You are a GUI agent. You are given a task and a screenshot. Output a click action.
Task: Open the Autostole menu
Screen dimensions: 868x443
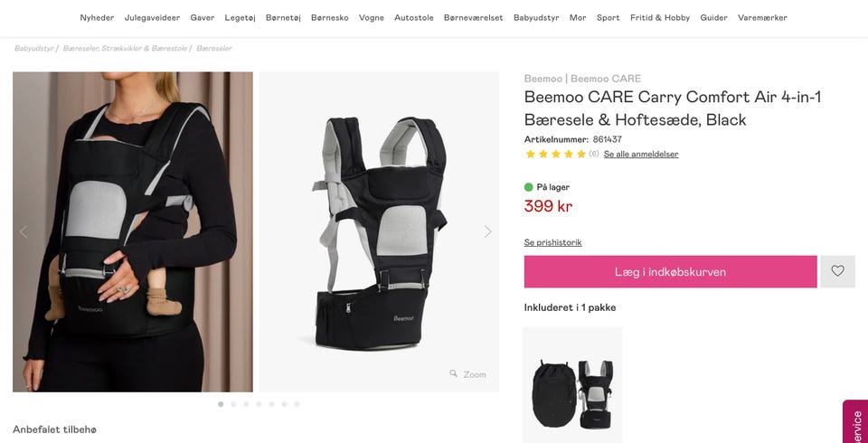pos(413,17)
